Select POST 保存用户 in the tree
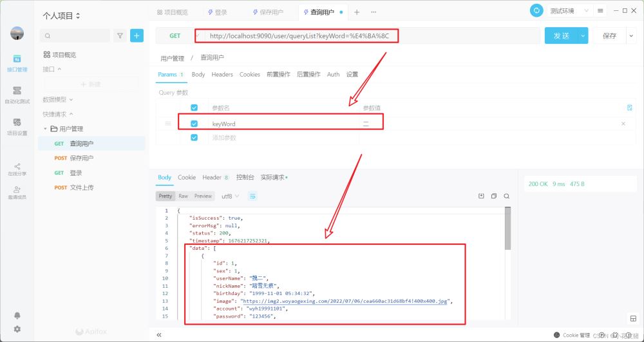Viewport: 644px width, 342px height. click(91, 158)
